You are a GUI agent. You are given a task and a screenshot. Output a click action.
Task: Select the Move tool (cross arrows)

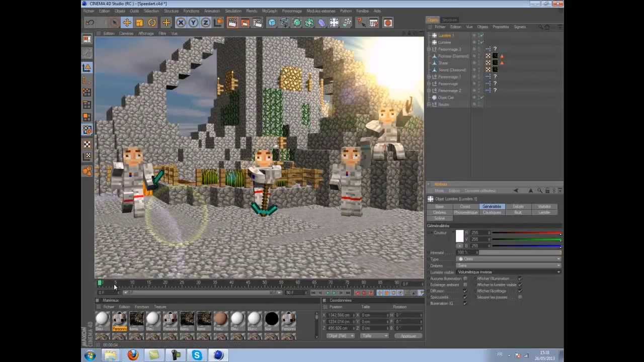pyautogui.click(x=127, y=23)
